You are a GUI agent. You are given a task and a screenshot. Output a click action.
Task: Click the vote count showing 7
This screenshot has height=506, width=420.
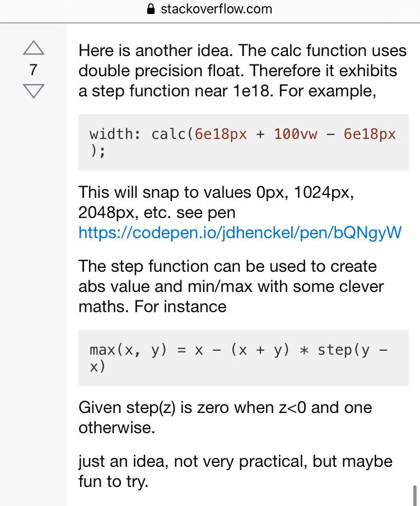[x=33, y=69]
